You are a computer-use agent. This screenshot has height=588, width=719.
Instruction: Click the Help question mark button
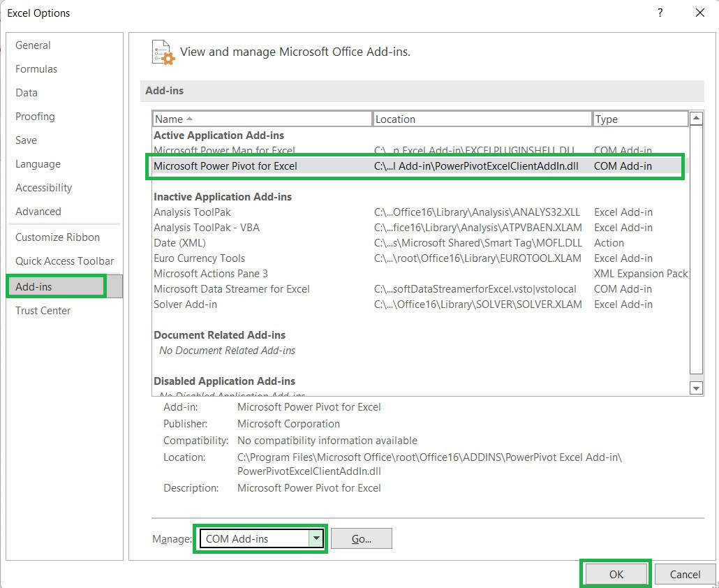coord(660,13)
